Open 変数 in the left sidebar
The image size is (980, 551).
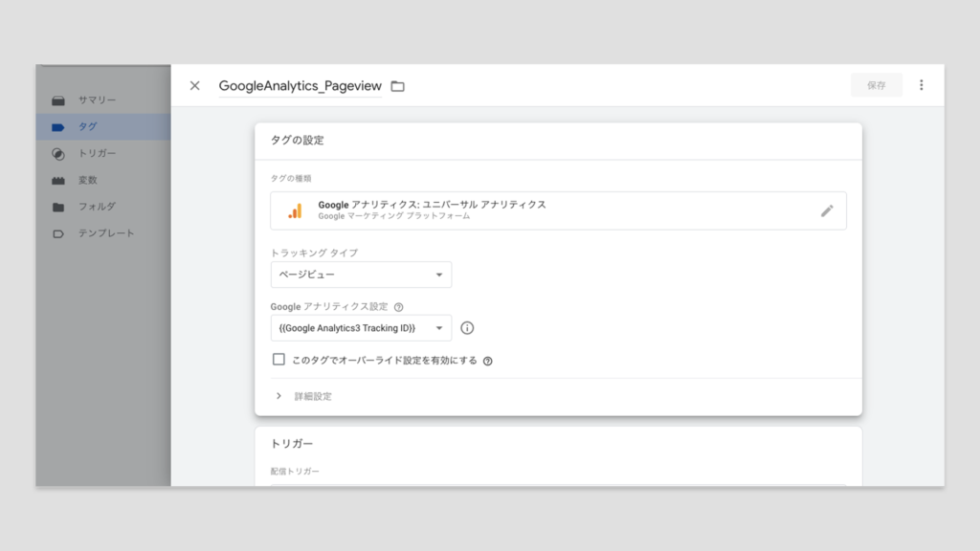point(87,180)
